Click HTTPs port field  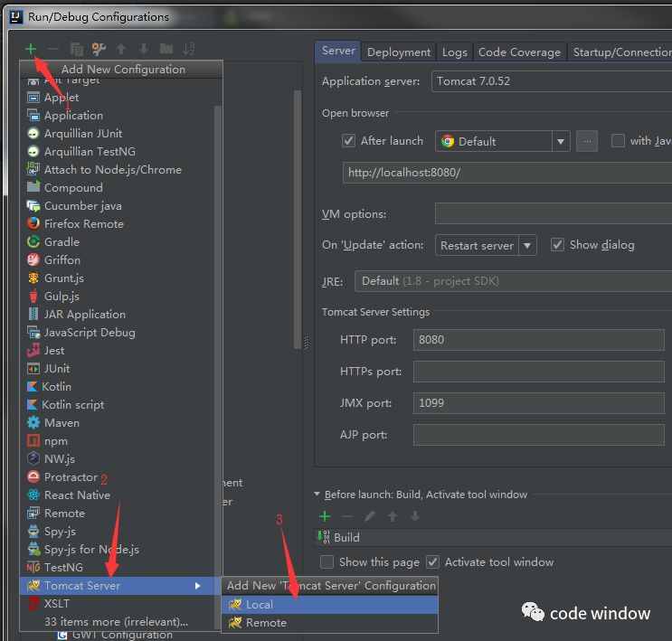539,372
